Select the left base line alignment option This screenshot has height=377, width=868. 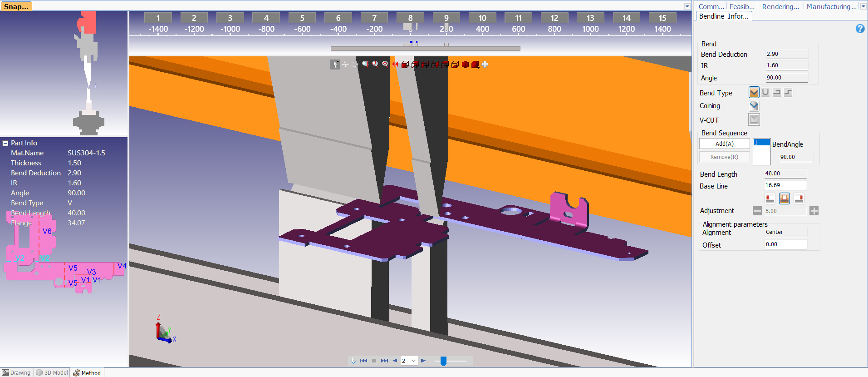coord(770,198)
